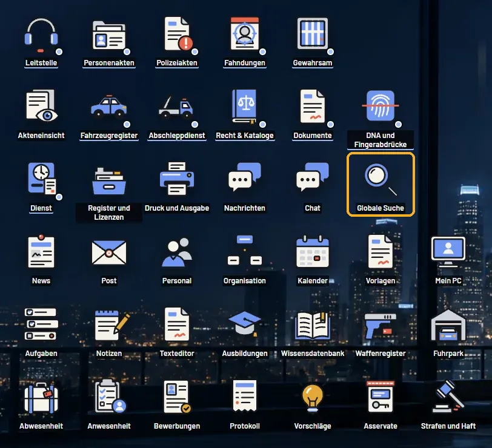Open Fuhrpark garage icon
492x448 pixels.
tap(448, 326)
